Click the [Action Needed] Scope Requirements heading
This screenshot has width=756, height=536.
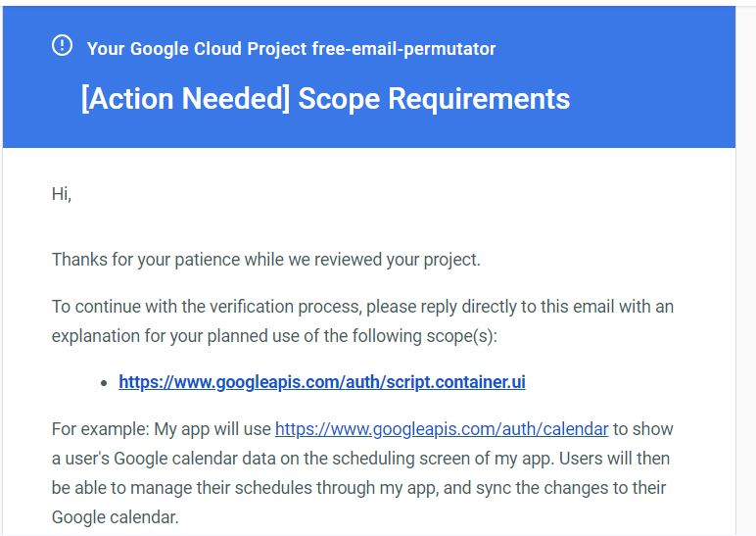coord(325,99)
